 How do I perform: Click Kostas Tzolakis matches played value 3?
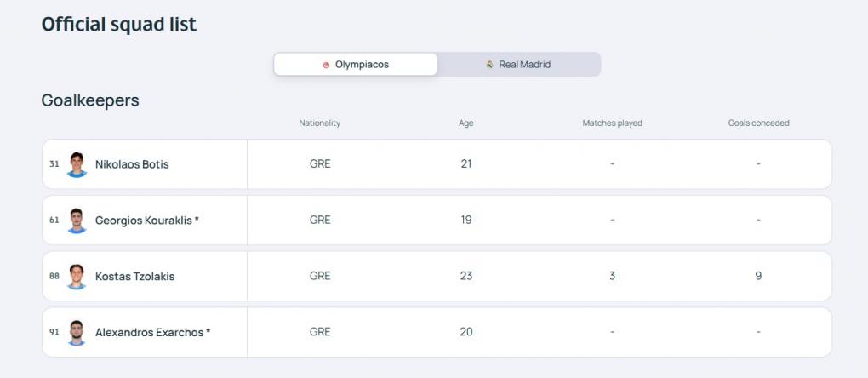click(612, 276)
